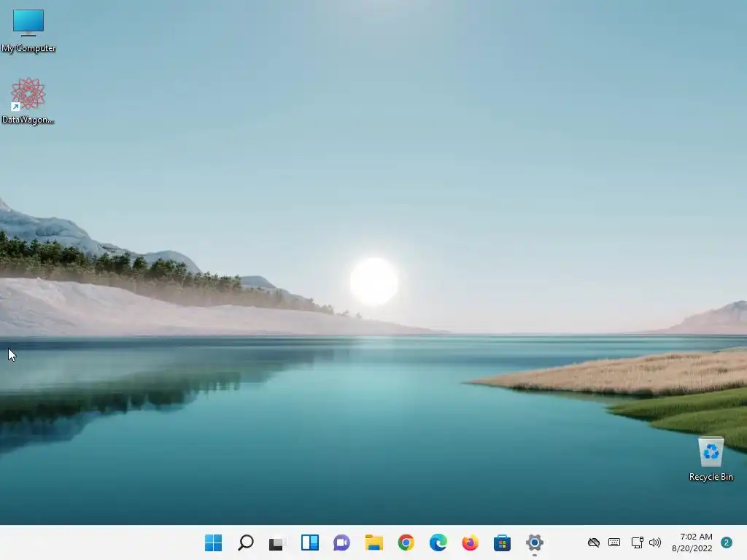Image resolution: width=747 pixels, height=560 pixels.
Task: Select the My Computer label text
Action: (x=28, y=48)
